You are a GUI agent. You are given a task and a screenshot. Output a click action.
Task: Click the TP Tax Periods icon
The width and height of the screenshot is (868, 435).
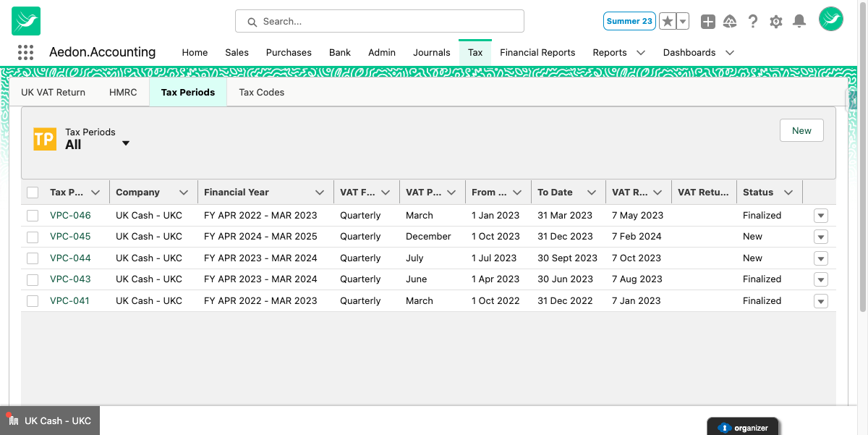tap(45, 139)
